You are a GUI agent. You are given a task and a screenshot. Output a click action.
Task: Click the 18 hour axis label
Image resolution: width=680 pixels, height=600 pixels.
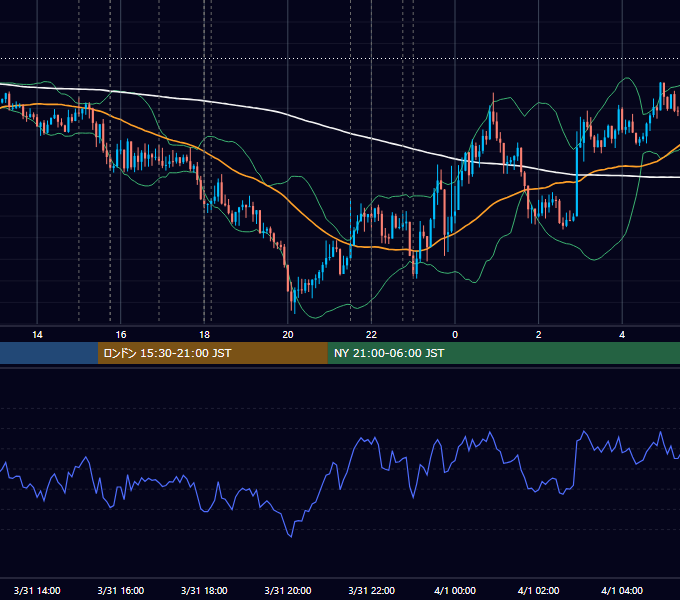point(204,335)
